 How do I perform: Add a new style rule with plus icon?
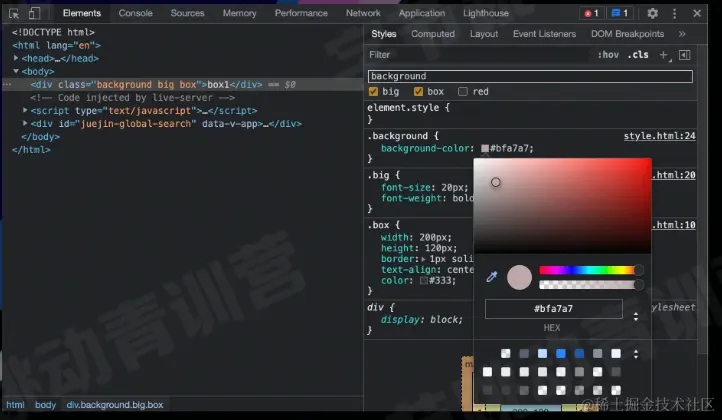pos(664,55)
